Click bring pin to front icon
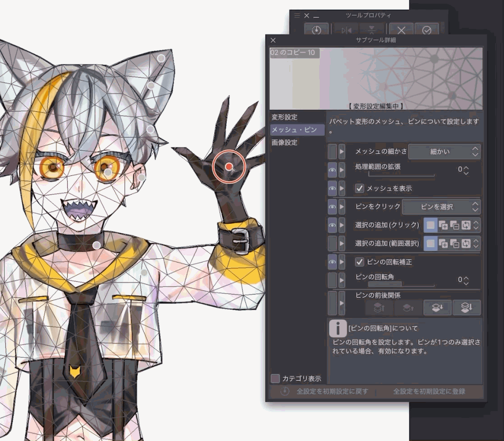Screen dimensions: 504x441 [x=379, y=308]
